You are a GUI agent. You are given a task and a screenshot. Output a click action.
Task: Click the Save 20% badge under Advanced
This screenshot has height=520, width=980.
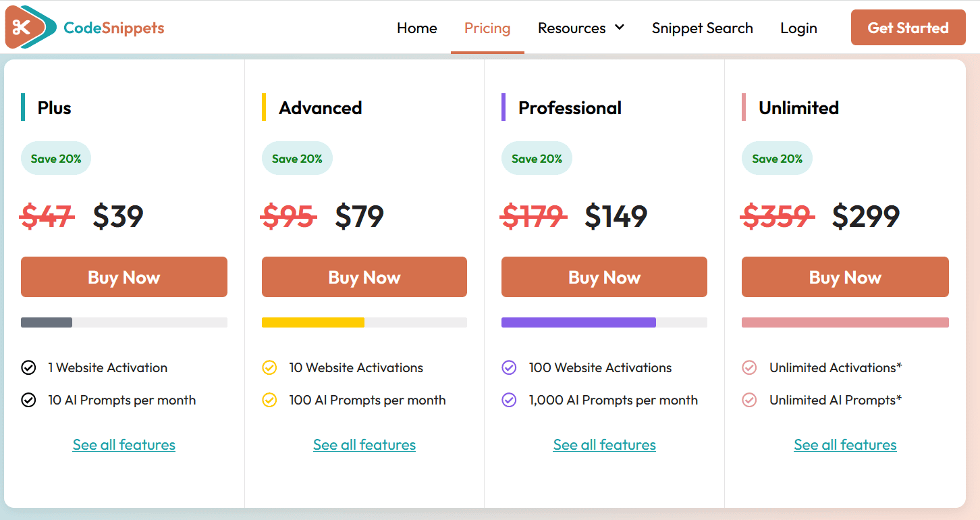(x=297, y=157)
